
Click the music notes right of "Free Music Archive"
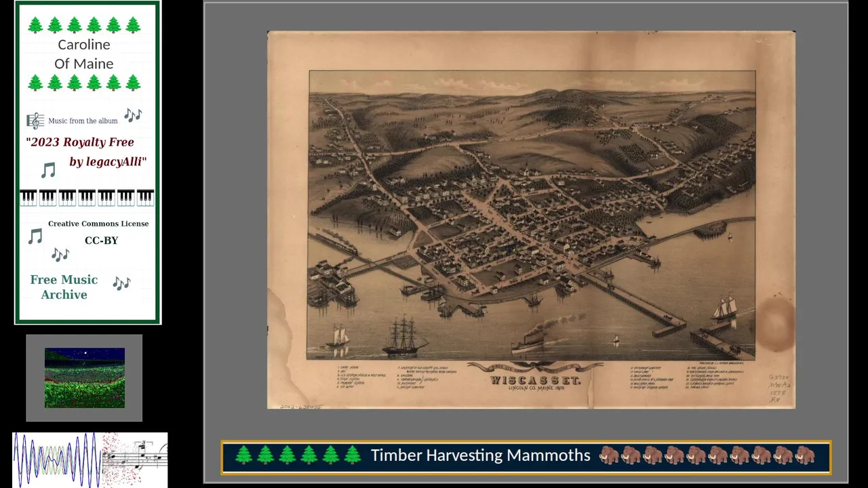[121, 283]
